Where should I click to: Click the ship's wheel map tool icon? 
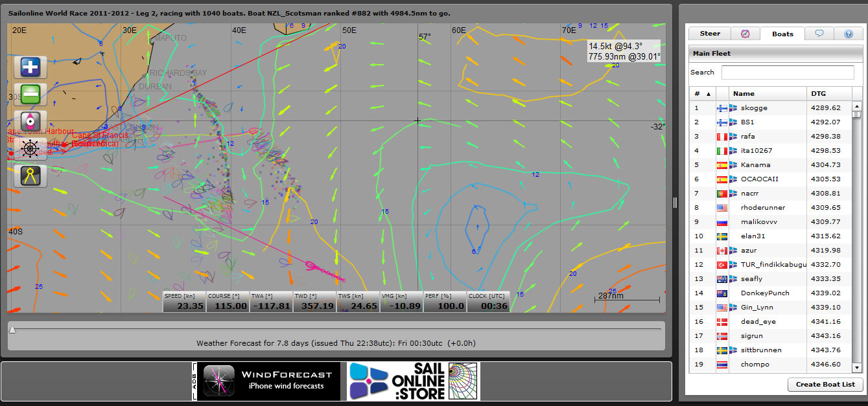pyautogui.click(x=30, y=149)
